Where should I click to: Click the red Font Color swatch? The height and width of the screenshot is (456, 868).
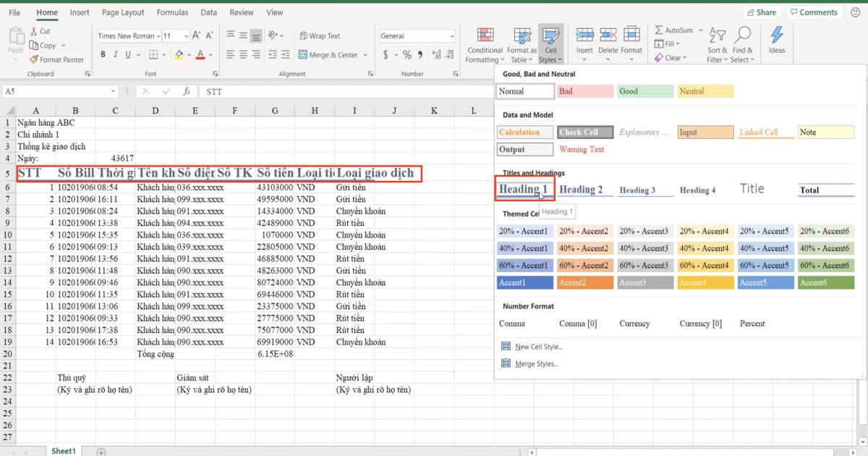(x=202, y=58)
